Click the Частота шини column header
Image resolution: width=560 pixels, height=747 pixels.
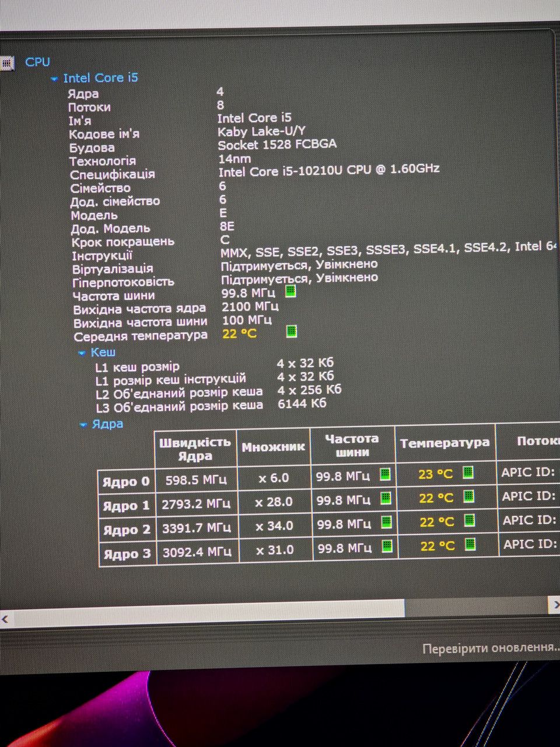[352, 445]
